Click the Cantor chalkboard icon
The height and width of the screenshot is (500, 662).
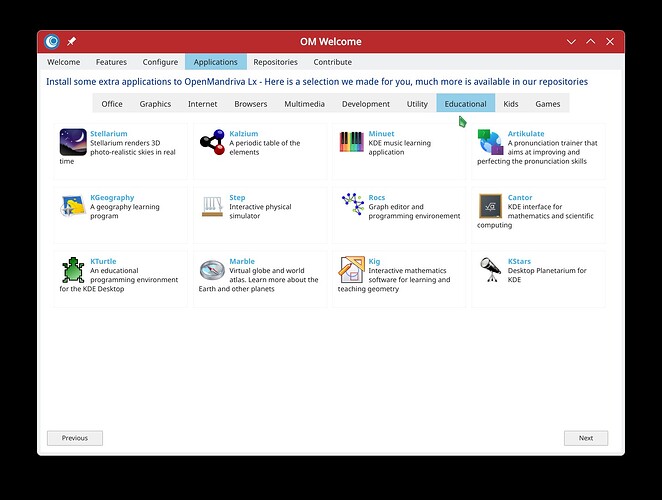point(491,206)
